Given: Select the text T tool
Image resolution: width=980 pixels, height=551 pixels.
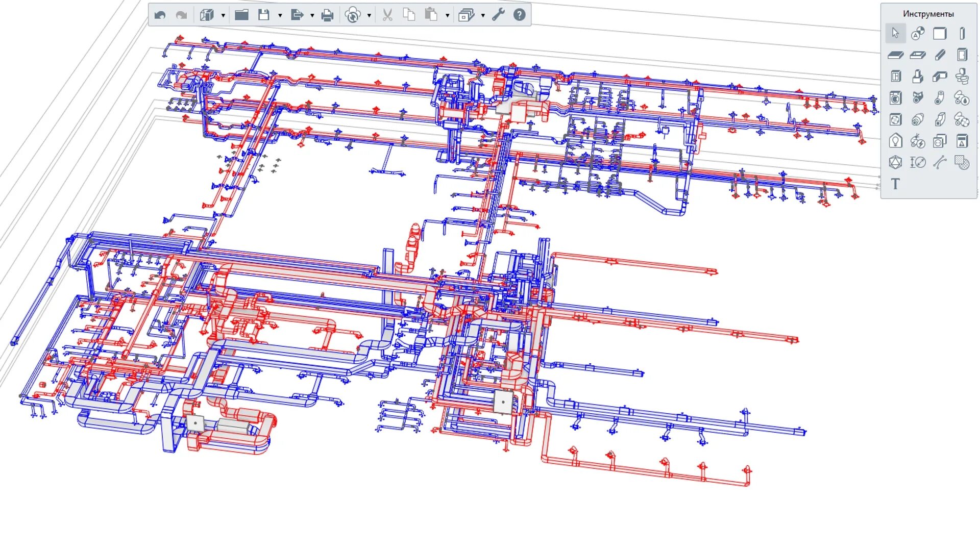Looking at the screenshot, I should click(895, 184).
